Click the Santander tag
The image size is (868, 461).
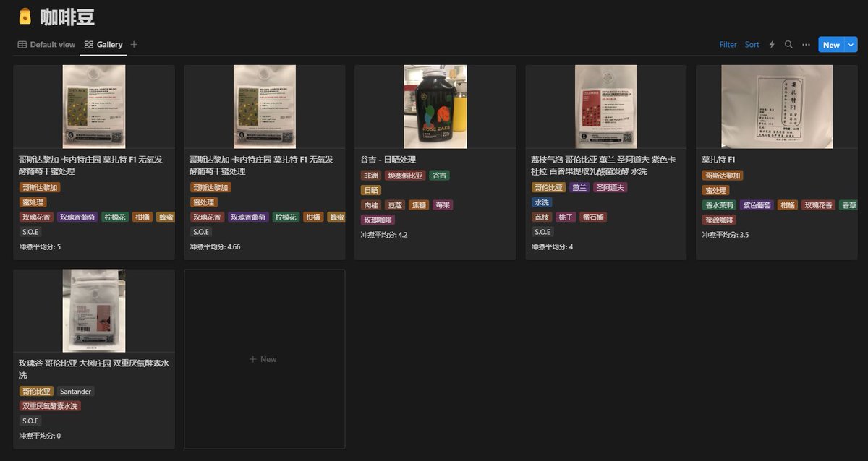click(x=76, y=392)
